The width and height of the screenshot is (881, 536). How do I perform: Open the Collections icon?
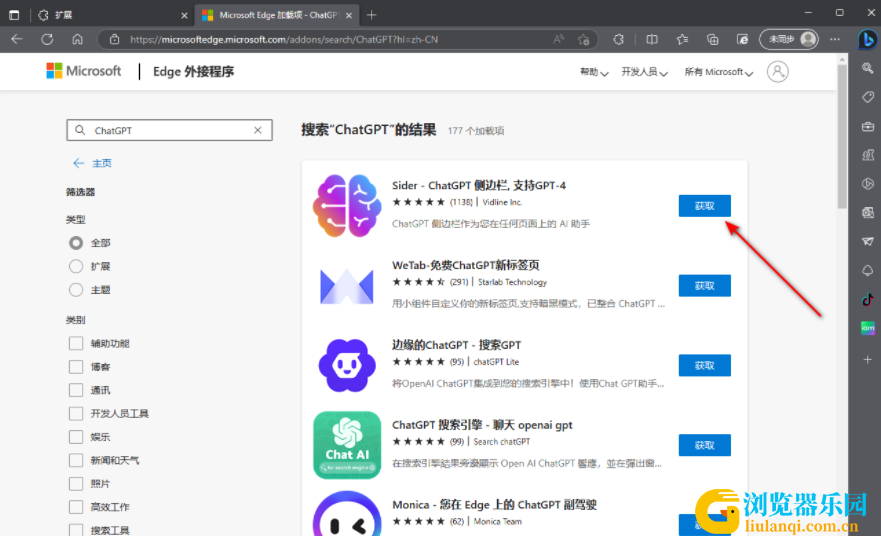[712, 39]
